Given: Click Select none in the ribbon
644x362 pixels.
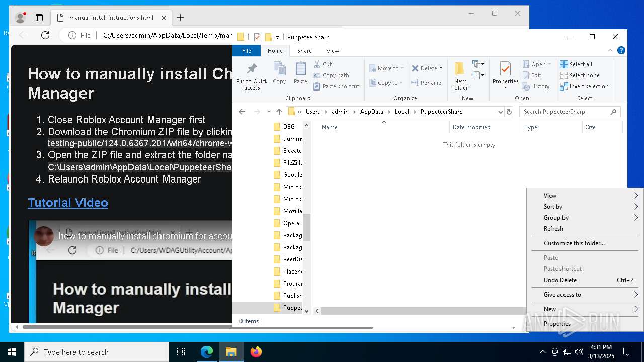Looking at the screenshot, I should pos(580,75).
